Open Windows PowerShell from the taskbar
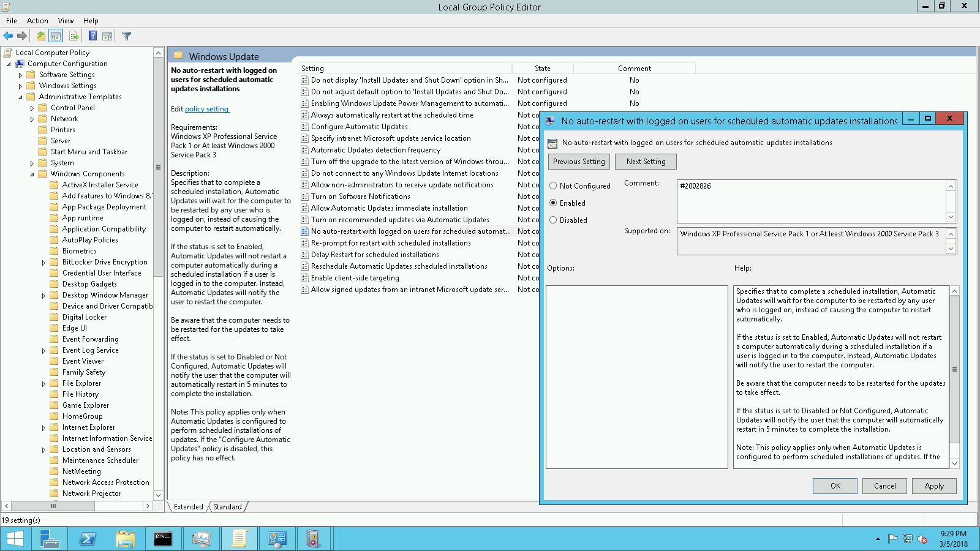Screen dimensions: 980x551 pos(87,538)
